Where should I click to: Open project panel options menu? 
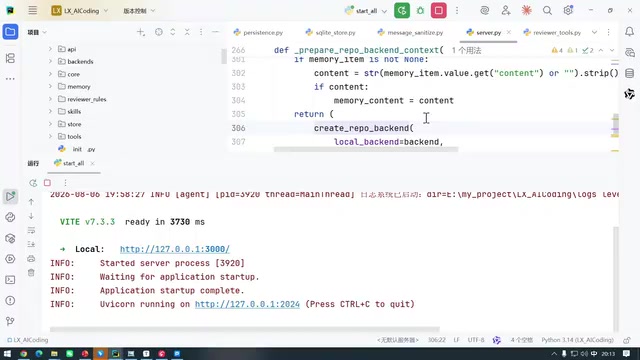click(x=201, y=32)
